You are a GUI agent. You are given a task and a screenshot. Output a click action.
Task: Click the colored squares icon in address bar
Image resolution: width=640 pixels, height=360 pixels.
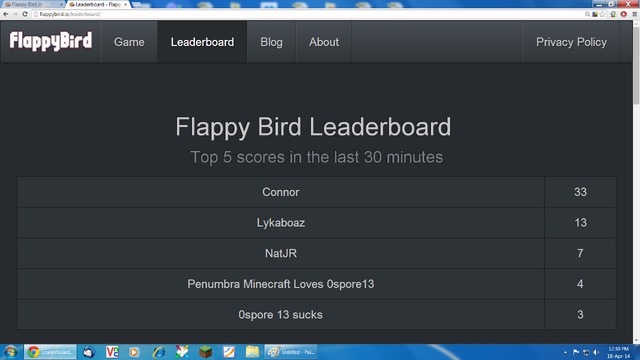tap(595, 14)
